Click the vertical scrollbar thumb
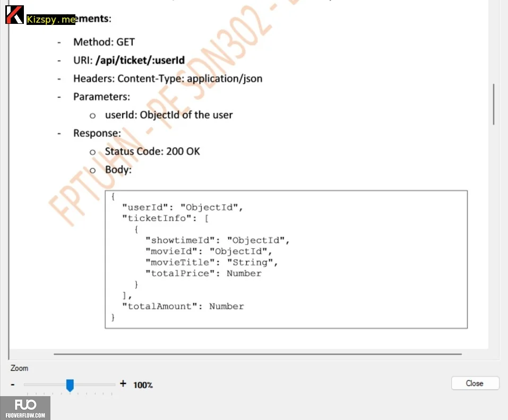The image size is (508, 420). tap(494, 104)
